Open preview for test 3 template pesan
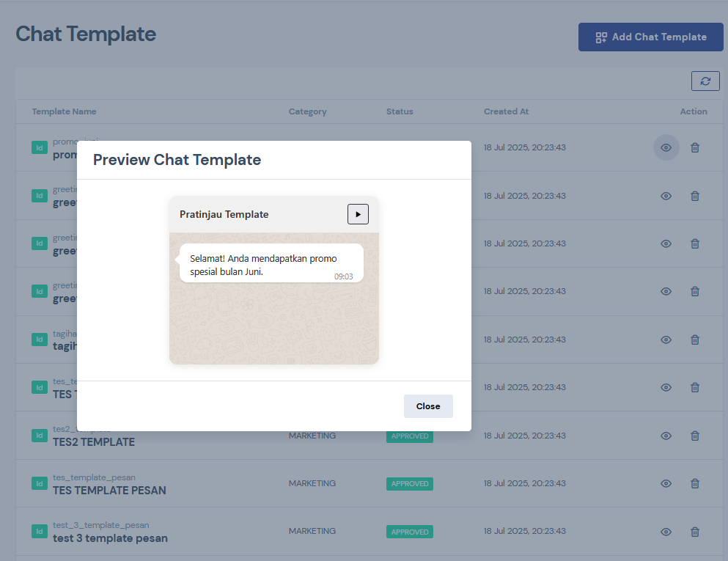Image resolution: width=728 pixels, height=561 pixels. (x=666, y=532)
